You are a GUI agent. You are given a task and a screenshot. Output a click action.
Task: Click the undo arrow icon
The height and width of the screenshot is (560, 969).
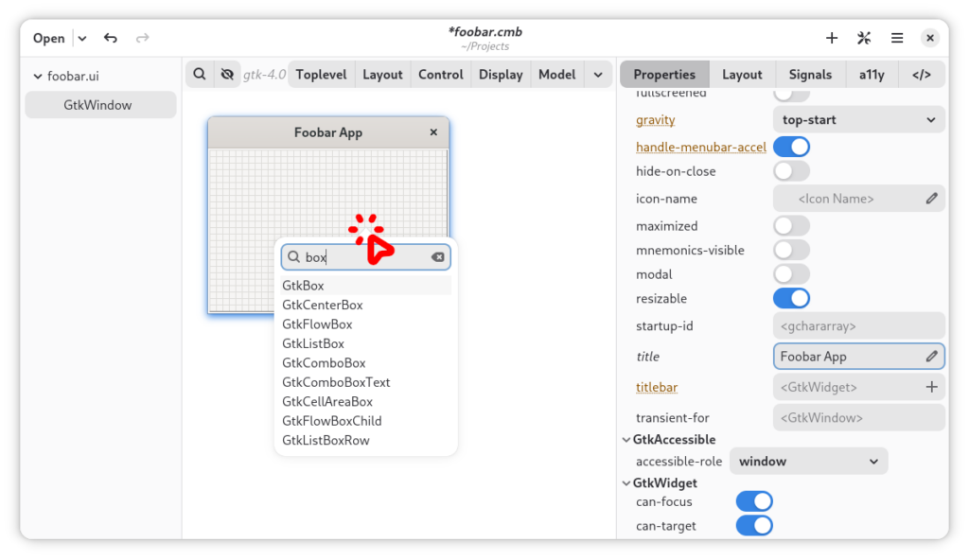(x=111, y=38)
